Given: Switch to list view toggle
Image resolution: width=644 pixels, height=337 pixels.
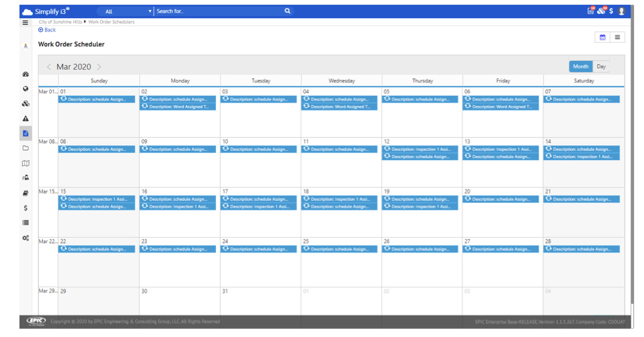Looking at the screenshot, I should 617,38.
